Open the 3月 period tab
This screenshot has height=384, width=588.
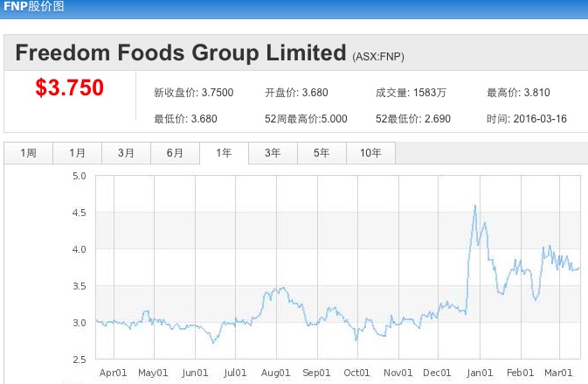126,153
